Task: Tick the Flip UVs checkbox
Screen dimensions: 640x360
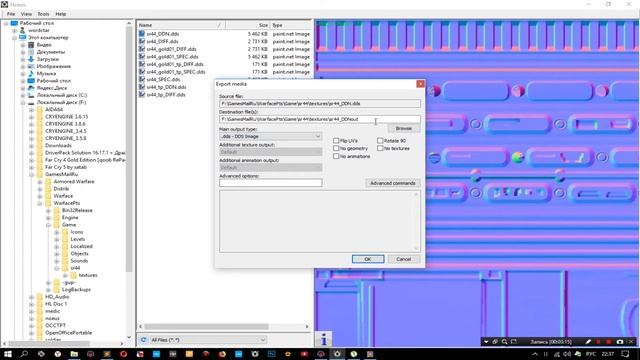Action: coord(336,140)
